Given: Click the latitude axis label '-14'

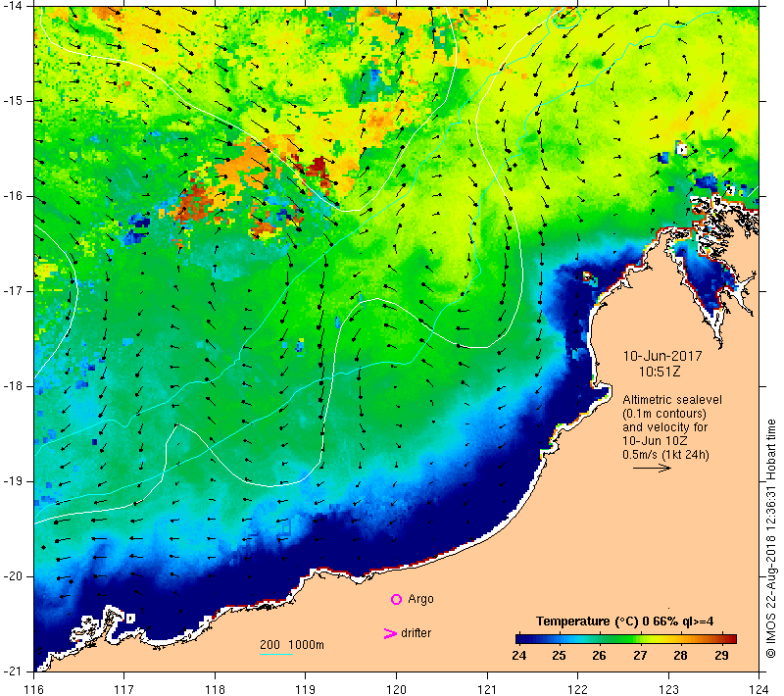Looking at the screenshot, I should [x=12, y=6].
